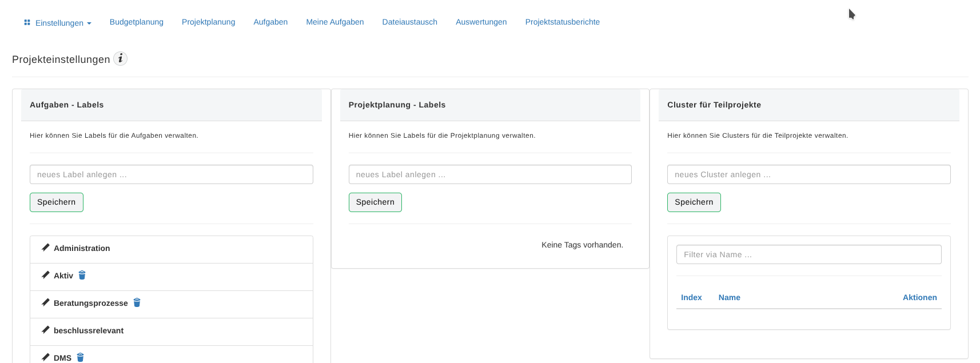980x363 pixels.
Task: Go to Budgetplanung
Action: (137, 22)
